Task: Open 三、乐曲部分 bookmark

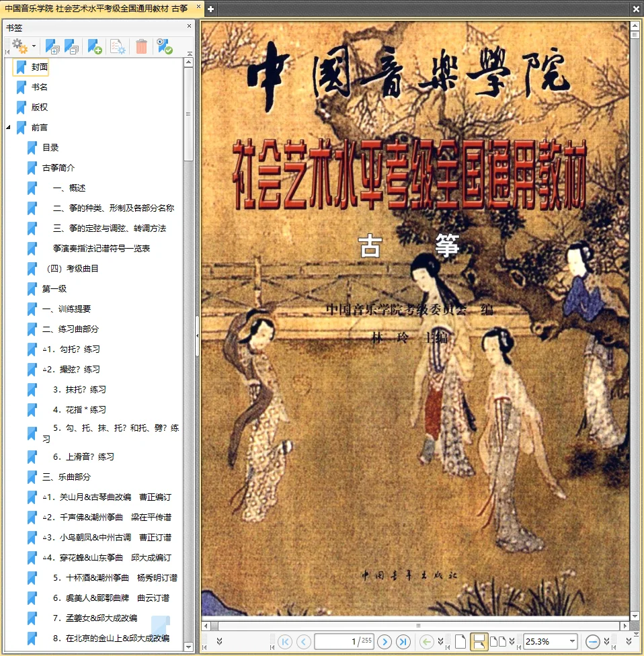Action: click(67, 477)
